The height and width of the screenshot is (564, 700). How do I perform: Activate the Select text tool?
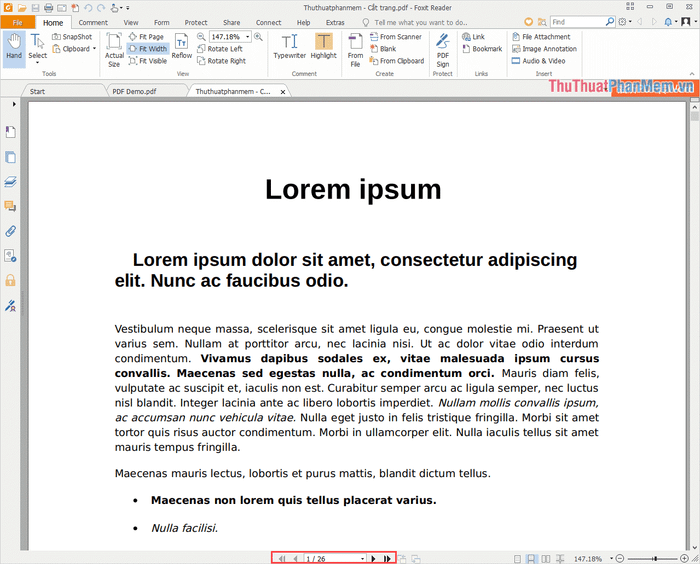(38, 47)
